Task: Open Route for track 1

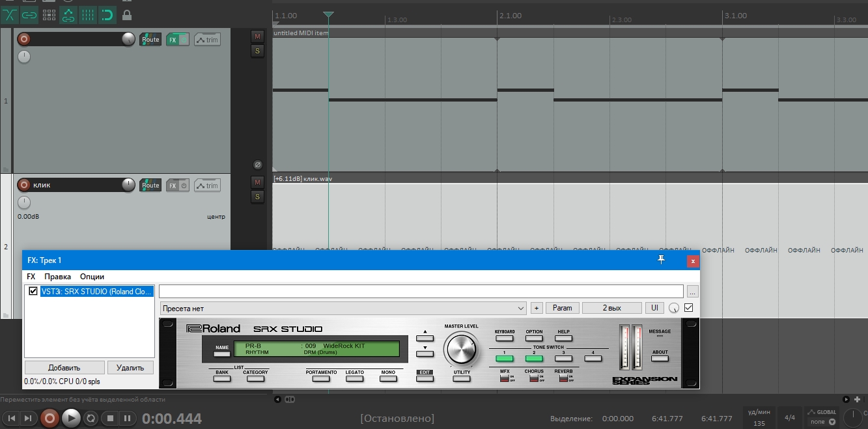Action: pyautogui.click(x=150, y=40)
